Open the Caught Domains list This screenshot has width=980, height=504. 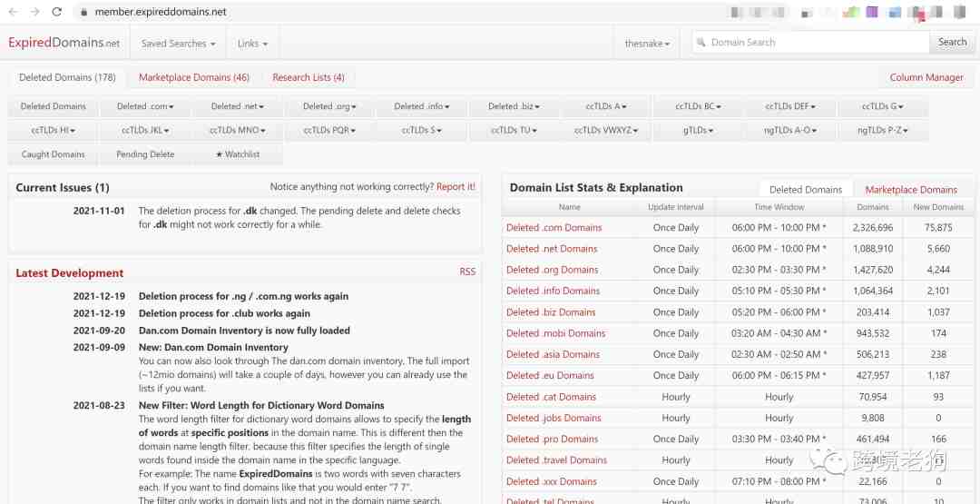pos(54,154)
